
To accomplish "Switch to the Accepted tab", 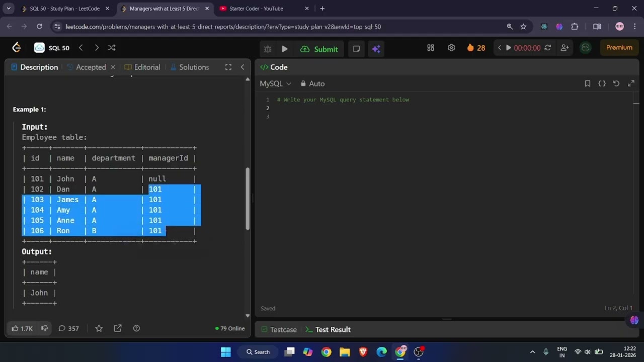I will (86, 67).
